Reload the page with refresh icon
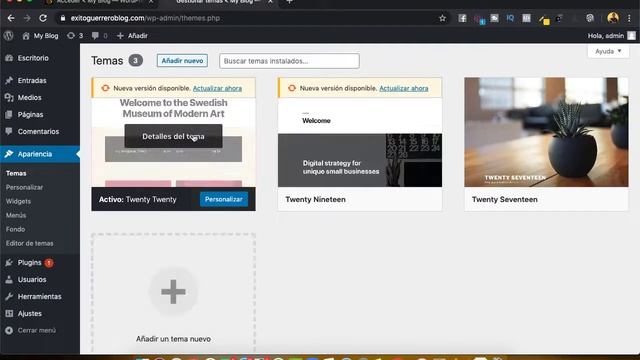The width and height of the screenshot is (640, 360). click(43, 18)
